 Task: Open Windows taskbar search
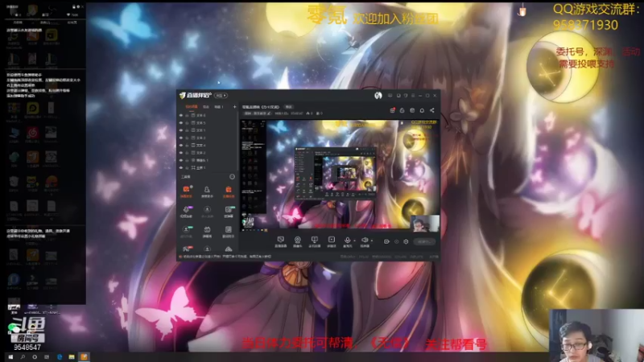point(23,357)
